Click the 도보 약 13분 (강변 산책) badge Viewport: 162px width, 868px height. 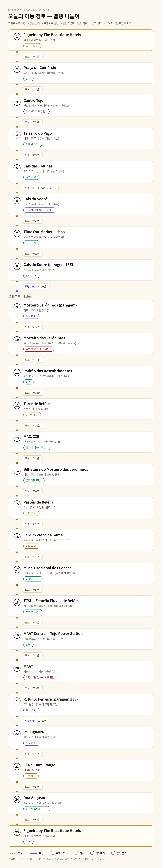(40, 188)
